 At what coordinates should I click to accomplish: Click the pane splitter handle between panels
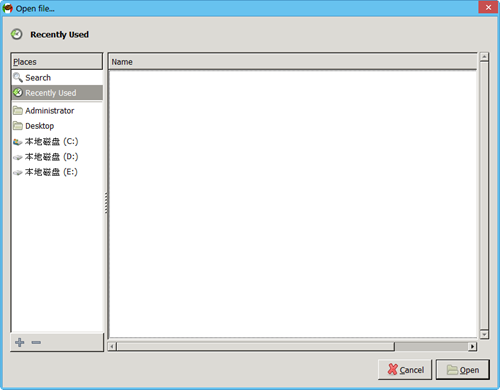[106, 203]
